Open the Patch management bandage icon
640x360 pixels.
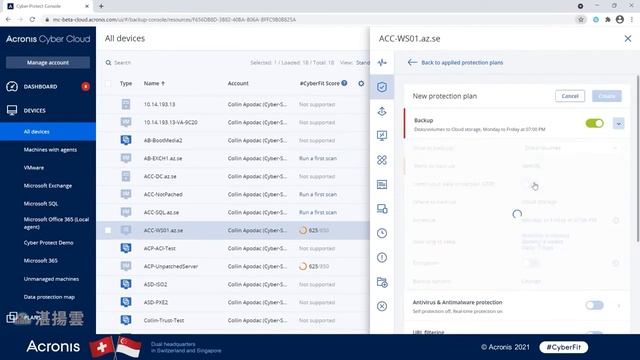tap(382, 160)
